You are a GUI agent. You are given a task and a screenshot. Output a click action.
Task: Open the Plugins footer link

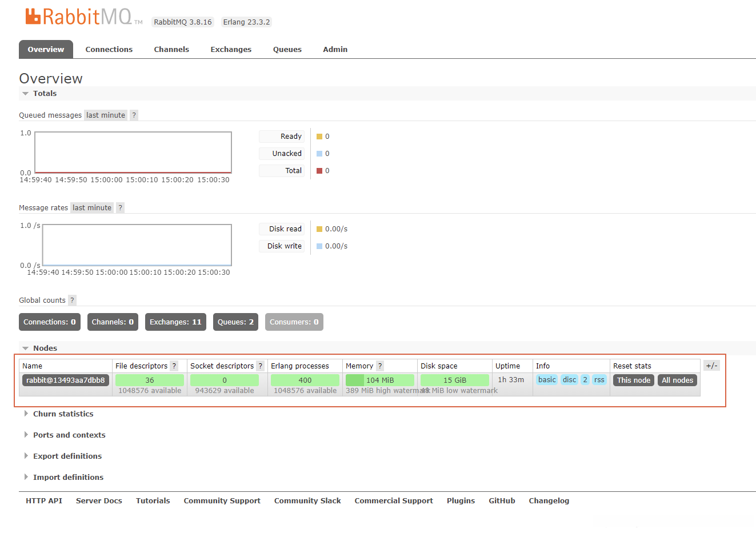pyautogui.click(x=461, y=501)
